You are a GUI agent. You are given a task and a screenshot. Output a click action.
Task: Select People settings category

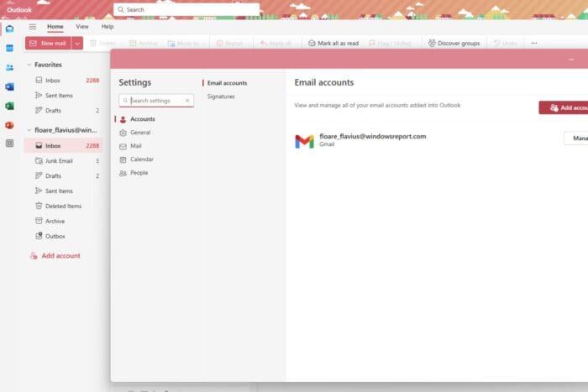pyautogui.click(x=133, y=173)
